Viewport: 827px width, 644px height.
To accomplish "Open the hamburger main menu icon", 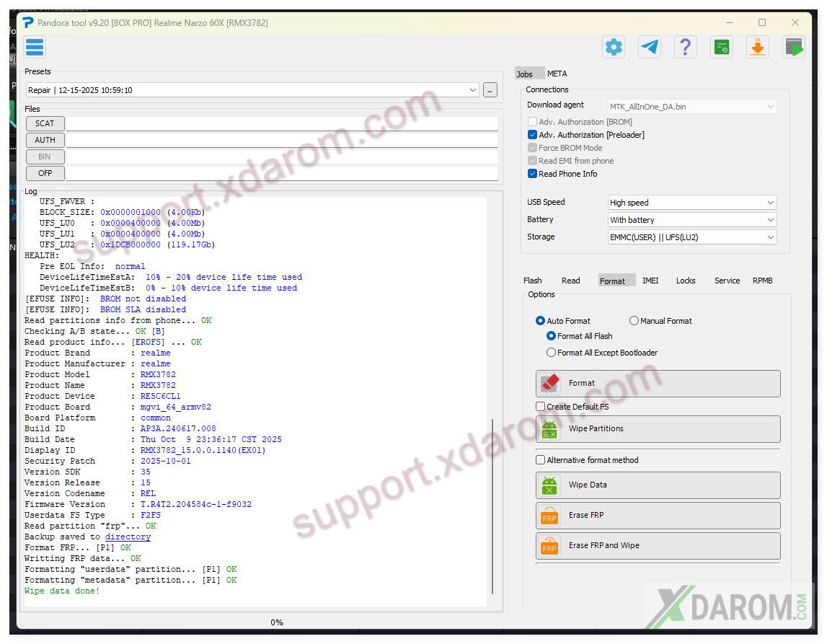I will (x=35, y=48).
